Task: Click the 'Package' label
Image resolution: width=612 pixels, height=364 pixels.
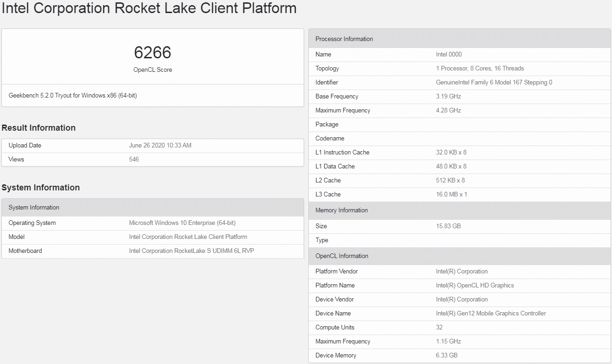Action: click(x=327, y=125)
